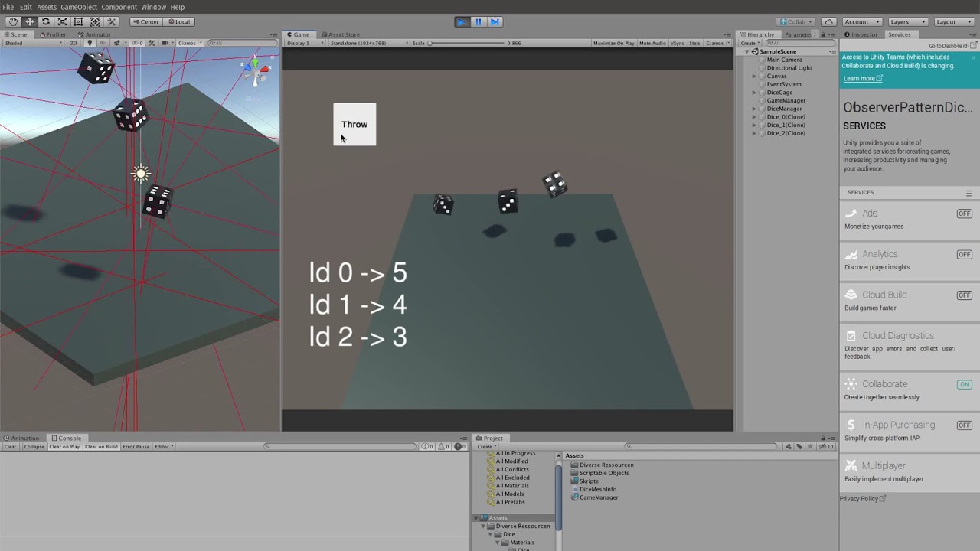Click the Pause button
The width and height of the screenshot is (980, 551).
click(478, 21)
